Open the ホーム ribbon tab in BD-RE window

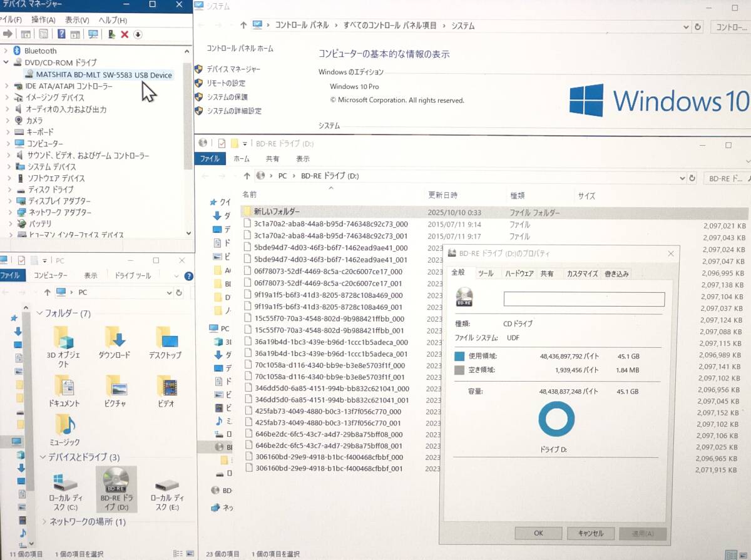point(242,159)
